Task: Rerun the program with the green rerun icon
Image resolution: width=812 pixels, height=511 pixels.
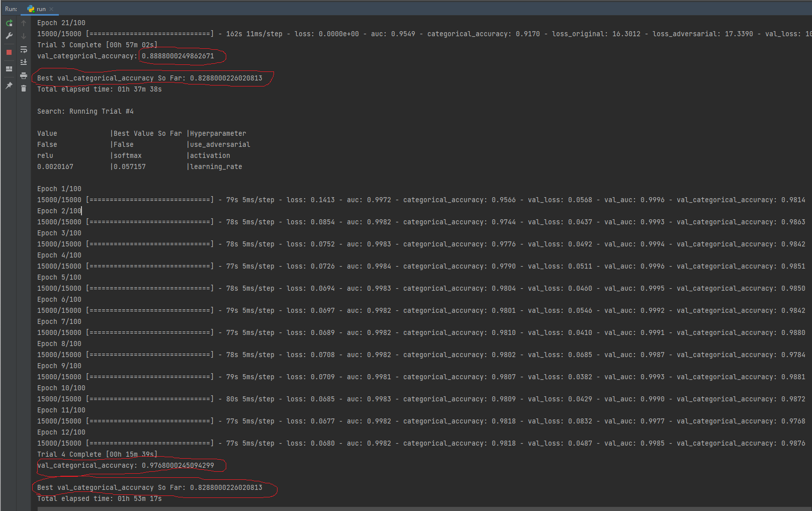Action: tap(9, 23)
